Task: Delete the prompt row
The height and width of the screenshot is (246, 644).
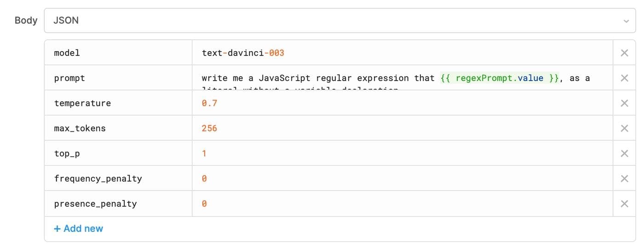Action: coord(624,78)
